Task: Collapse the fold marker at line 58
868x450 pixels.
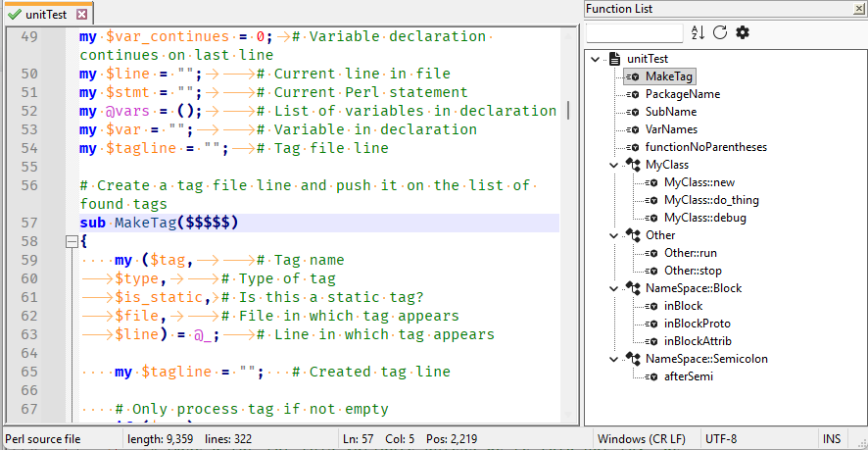Action: (70, 241)
